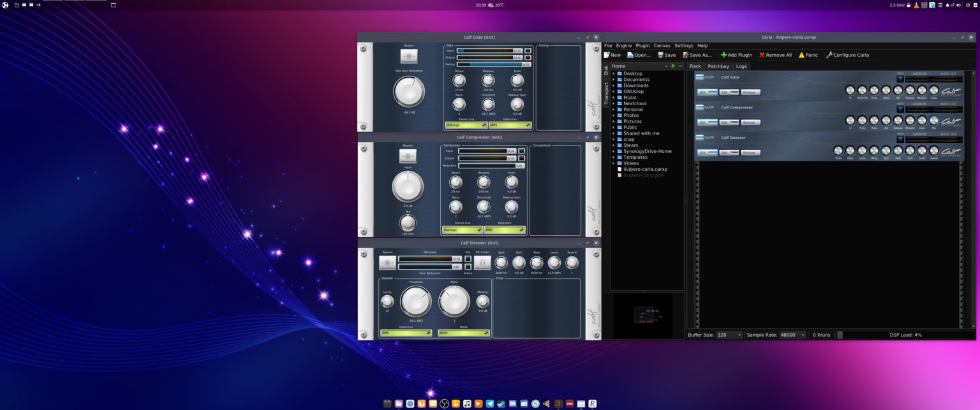
Task: Open Configure Carla with the wrench icon
Action: (x=829, y=55)
